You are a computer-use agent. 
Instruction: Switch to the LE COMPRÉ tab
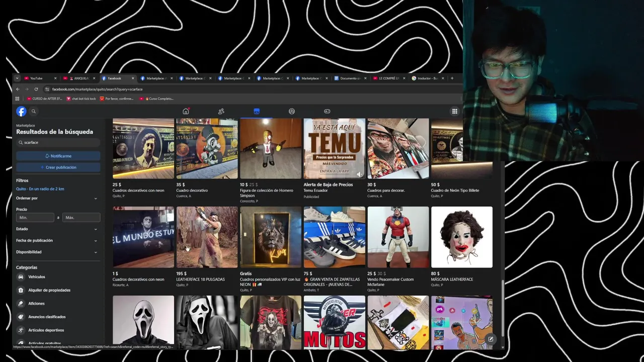(388, 78)
